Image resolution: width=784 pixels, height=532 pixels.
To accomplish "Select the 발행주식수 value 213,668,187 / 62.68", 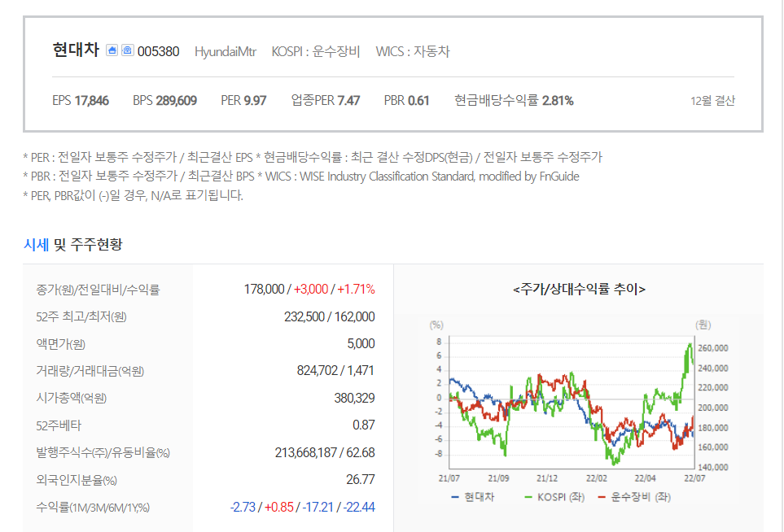I will (325, 452).
